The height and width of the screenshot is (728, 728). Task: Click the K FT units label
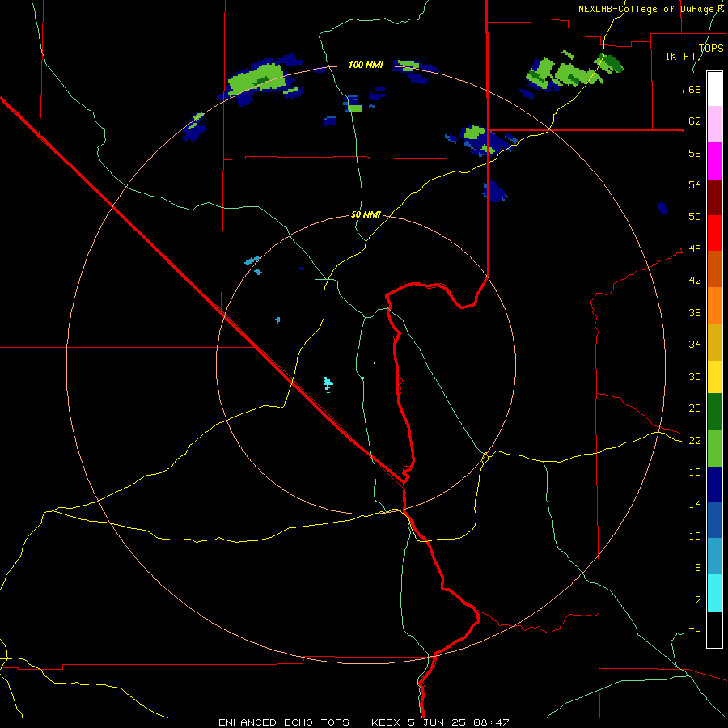click(684, 56)
